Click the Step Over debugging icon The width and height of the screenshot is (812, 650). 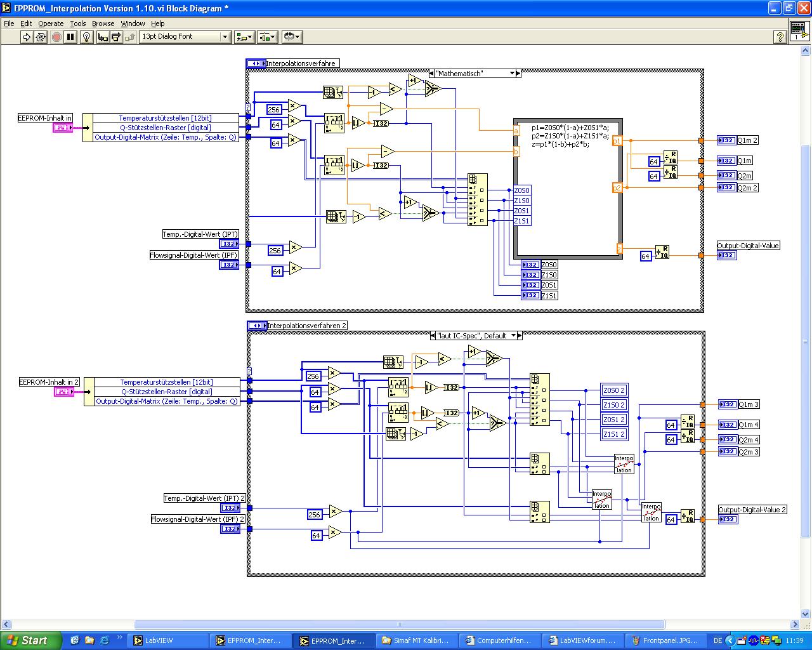116,37
